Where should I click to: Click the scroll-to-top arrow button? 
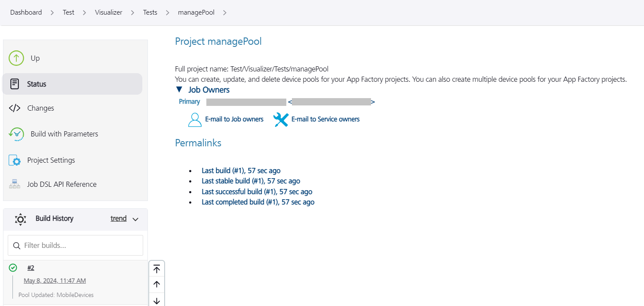tap(156, 269)
